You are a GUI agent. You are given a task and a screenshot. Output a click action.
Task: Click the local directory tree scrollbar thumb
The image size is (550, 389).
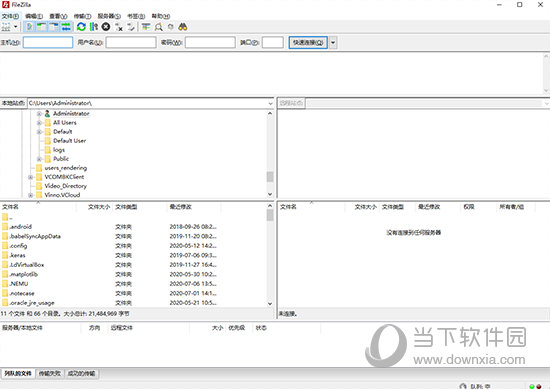point(270,176)
